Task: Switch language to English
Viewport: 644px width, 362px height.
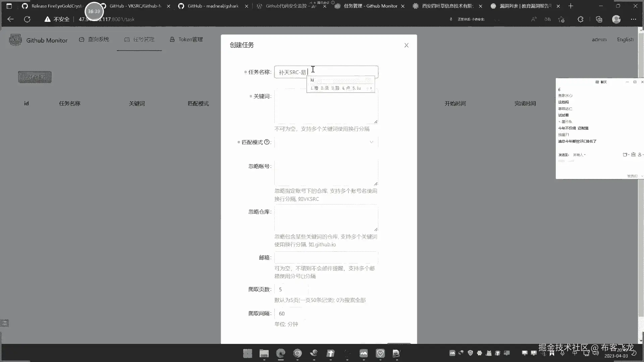Action: [x=625, y=40]
